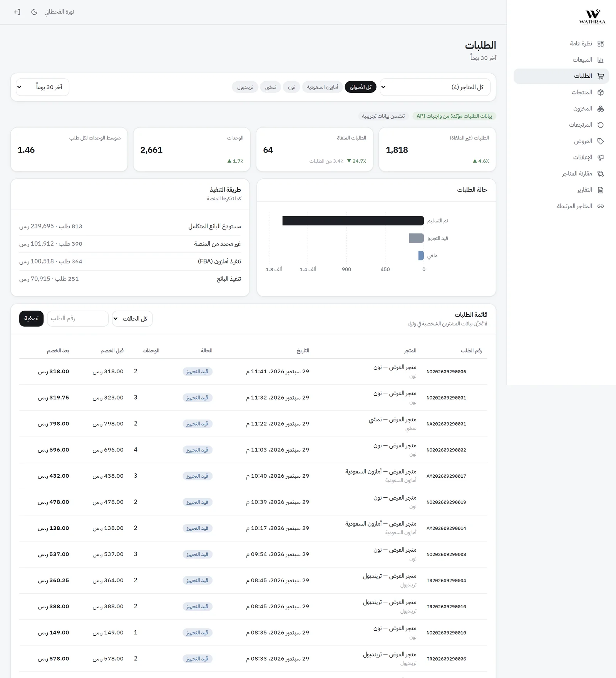Click the المخزون inventory icon
This screenshot has height=678, width=616.
tap(600, 109)
